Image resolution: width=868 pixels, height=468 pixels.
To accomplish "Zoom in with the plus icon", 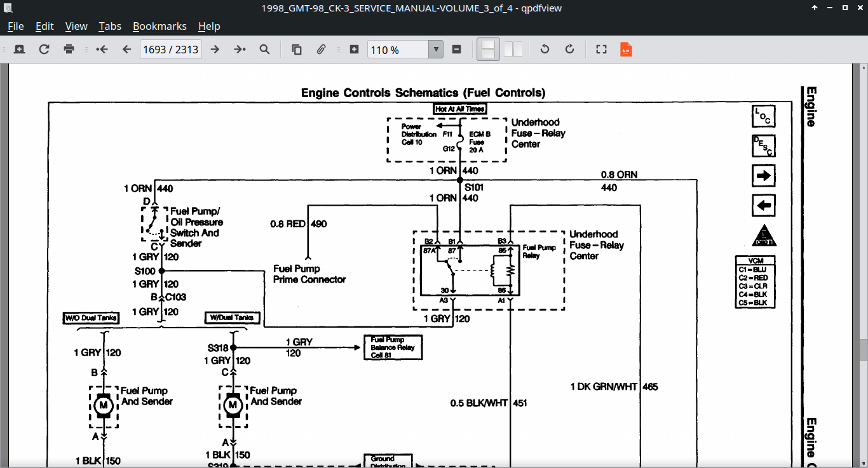I will click(355, 50).
